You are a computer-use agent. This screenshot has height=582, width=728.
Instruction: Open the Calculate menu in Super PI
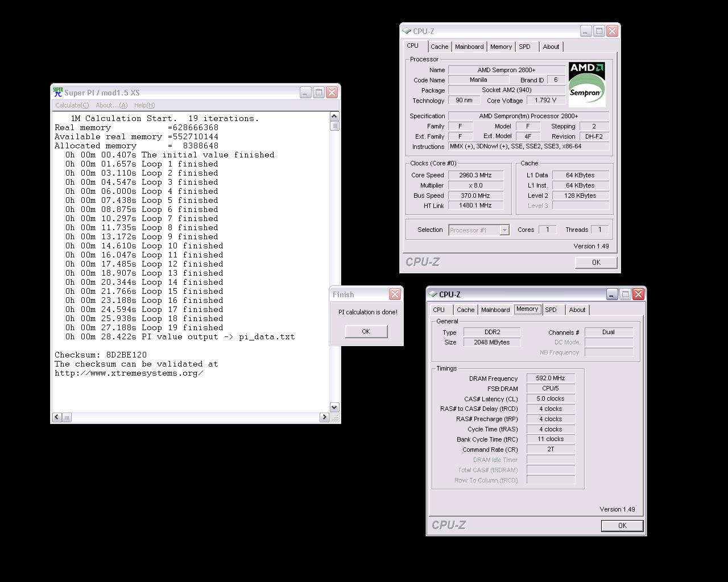click(x=72, y=105)
